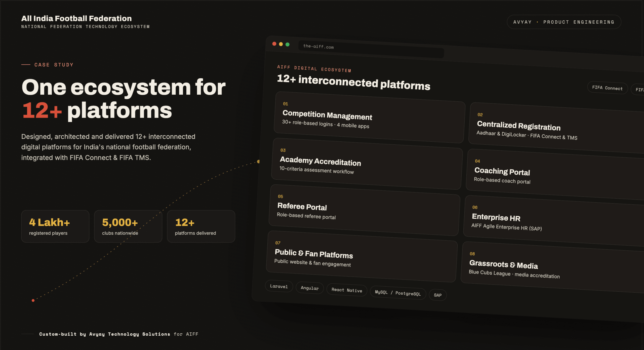Click the 4 Lakh+ registered players stat
This screenshot has width=644, height=350.
(55, 226)
